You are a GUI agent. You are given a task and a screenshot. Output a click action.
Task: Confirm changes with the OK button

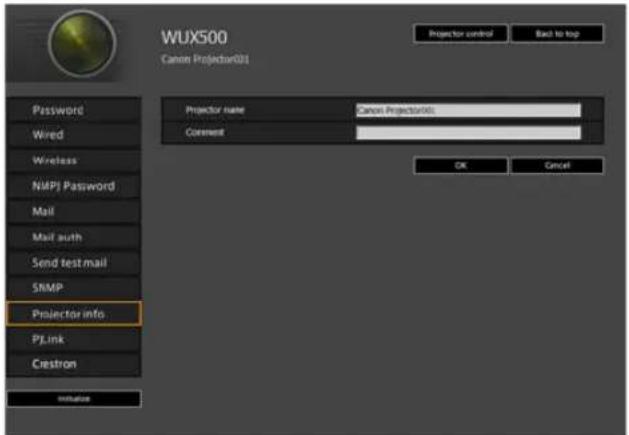click(461, 165)
